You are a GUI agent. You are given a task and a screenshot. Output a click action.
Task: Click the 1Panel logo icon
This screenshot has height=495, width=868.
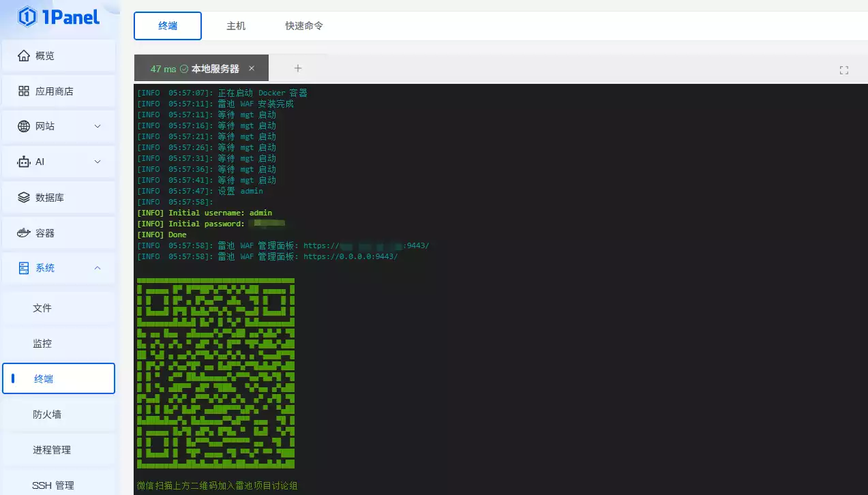coord(27,17)
